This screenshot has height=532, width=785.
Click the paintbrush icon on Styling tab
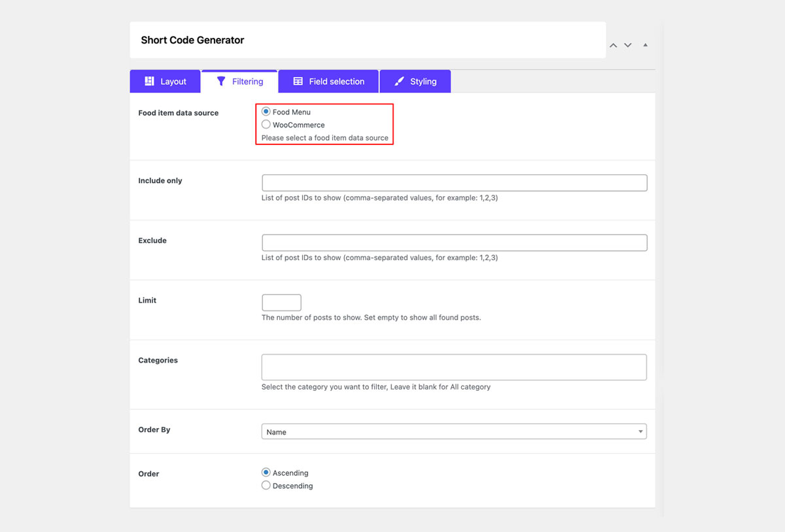(x=399, y=81)
